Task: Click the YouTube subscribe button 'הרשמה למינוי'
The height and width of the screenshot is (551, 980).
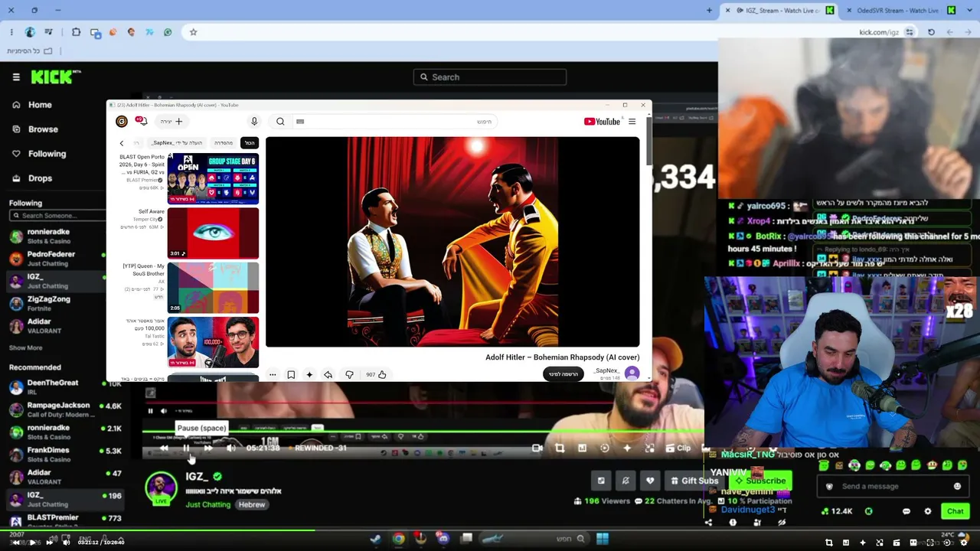Action: pos(563,374)
